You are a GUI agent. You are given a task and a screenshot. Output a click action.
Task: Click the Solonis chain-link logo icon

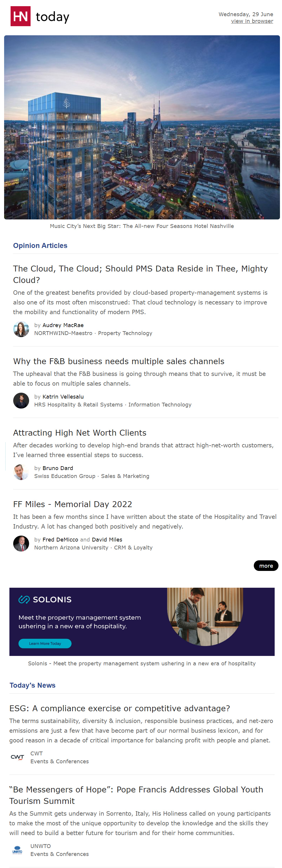point(24,599)
